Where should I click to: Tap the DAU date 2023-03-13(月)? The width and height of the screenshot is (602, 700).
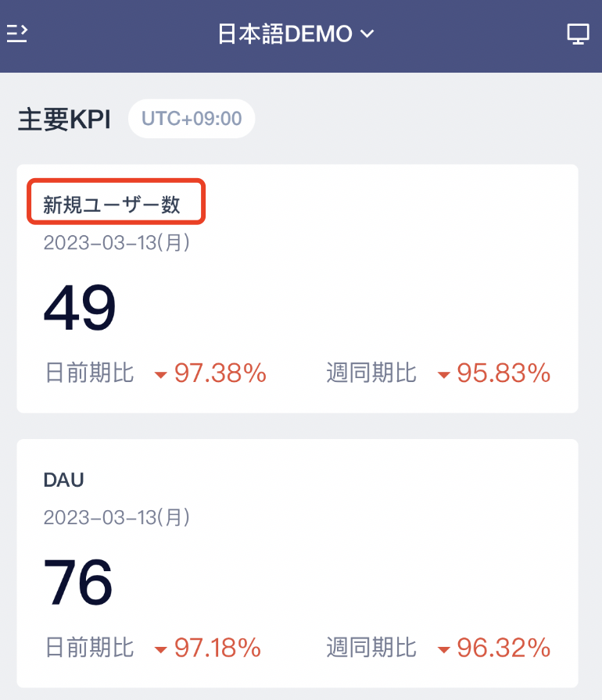point(116,517)
